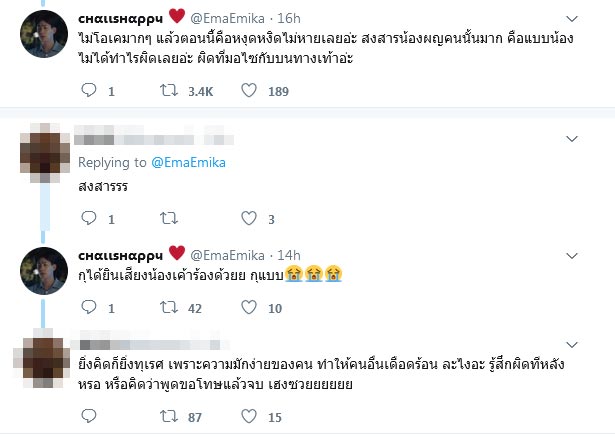Viewport: 615px width, 437px height.
Task: Open the more-options chevron on the first tweet
Action: coord(571,18)
